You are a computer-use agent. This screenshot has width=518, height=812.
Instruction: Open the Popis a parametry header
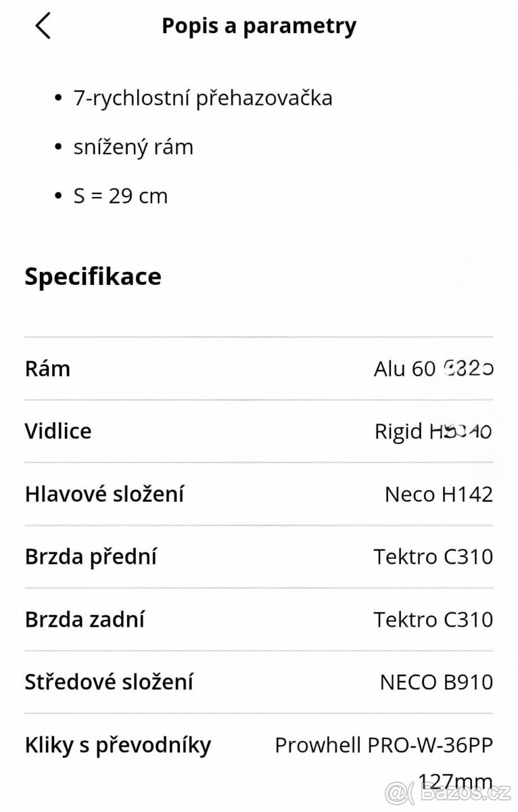click(x=259, y=26)
